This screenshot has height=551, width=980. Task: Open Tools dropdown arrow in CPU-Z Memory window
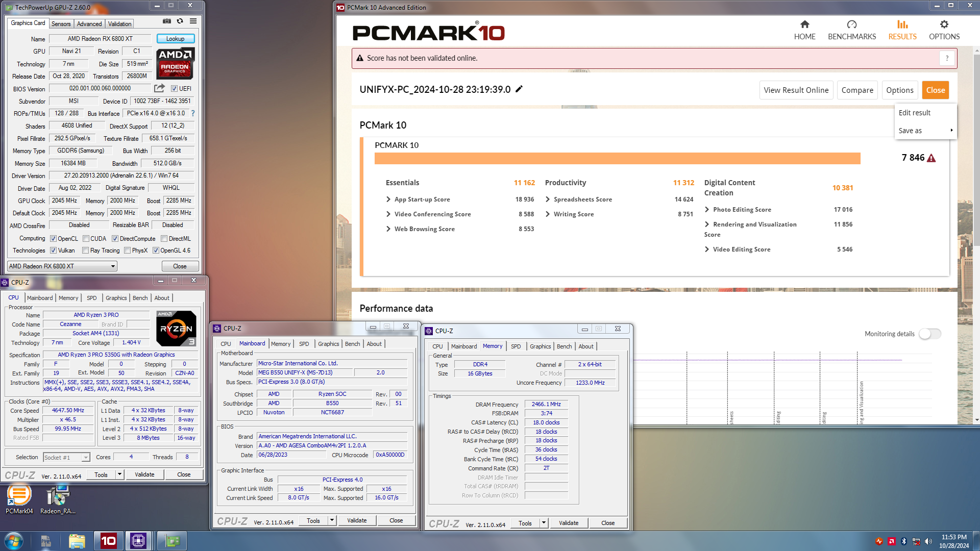[x=544, y=523]
